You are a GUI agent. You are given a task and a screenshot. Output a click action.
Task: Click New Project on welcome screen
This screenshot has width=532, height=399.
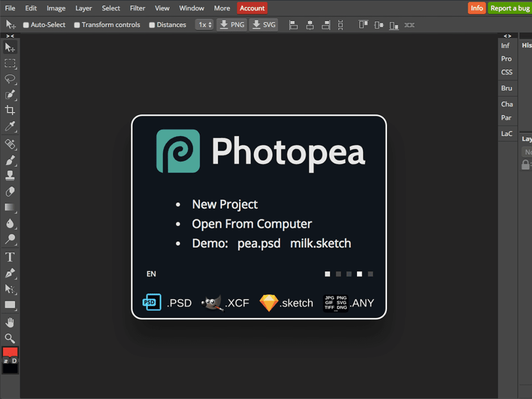[x=225, y=204]
